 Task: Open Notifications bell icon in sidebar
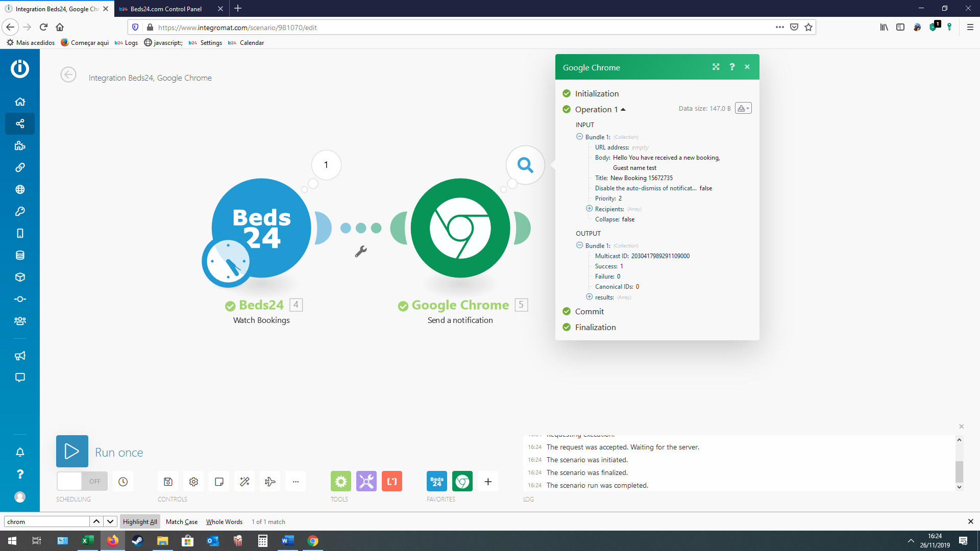[20, 452]
